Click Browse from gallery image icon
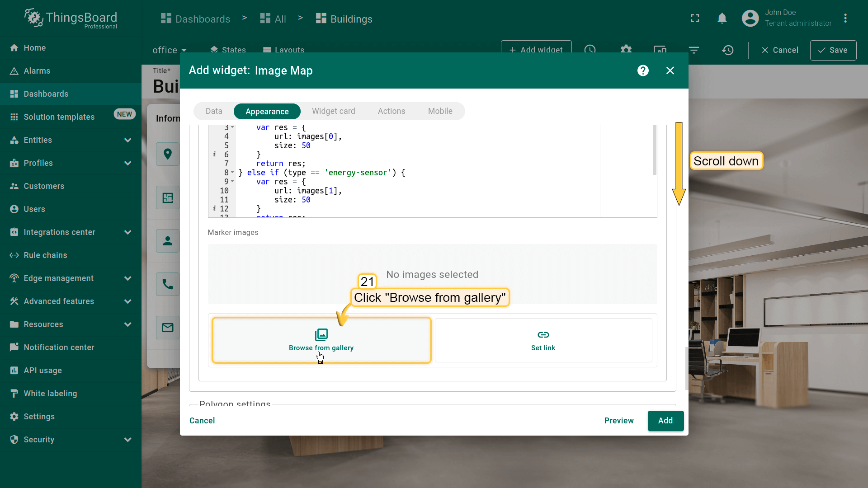This screenshot has height=488, width=868. (x=321, y=335)
